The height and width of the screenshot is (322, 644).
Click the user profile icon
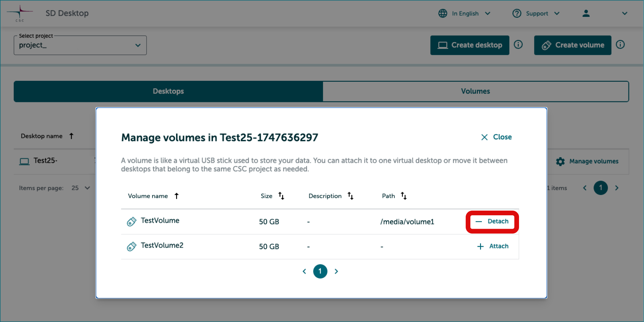point(586,13)
